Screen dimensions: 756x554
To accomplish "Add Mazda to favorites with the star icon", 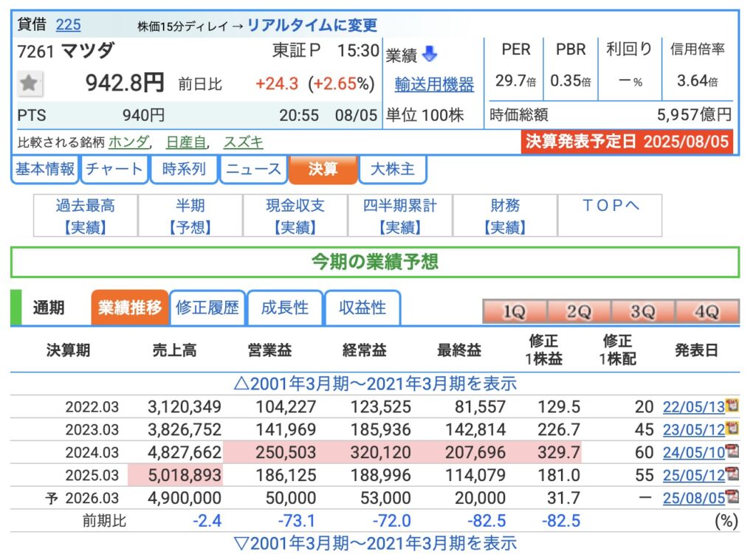I will click(x=30, y=84).
